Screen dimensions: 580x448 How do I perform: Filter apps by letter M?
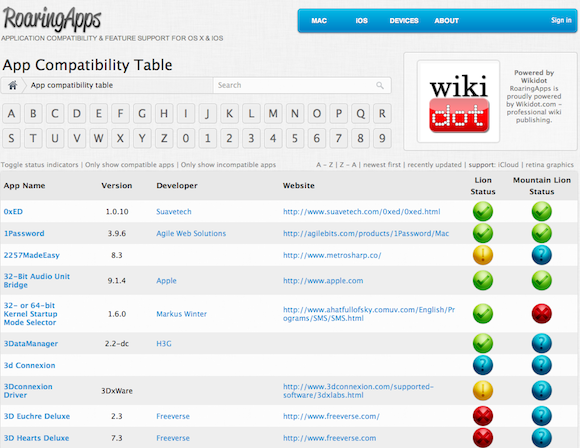[x=273, y=113]
